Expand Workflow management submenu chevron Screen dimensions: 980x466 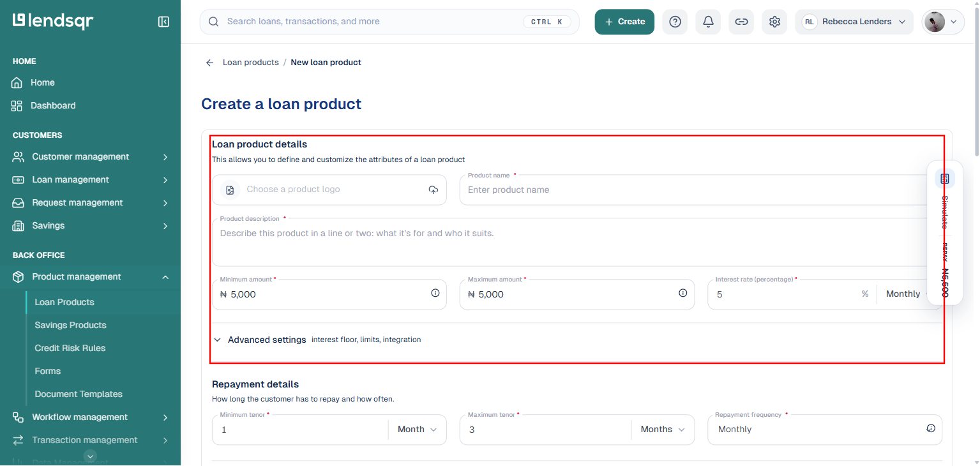(165, 417)
